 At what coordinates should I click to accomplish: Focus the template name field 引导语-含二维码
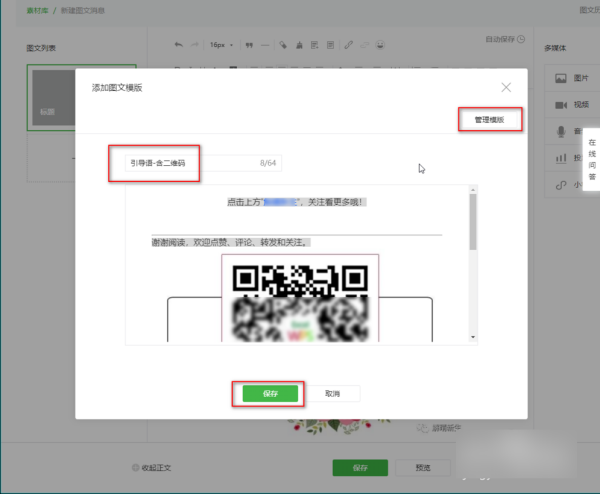click(x=203, y=163)
